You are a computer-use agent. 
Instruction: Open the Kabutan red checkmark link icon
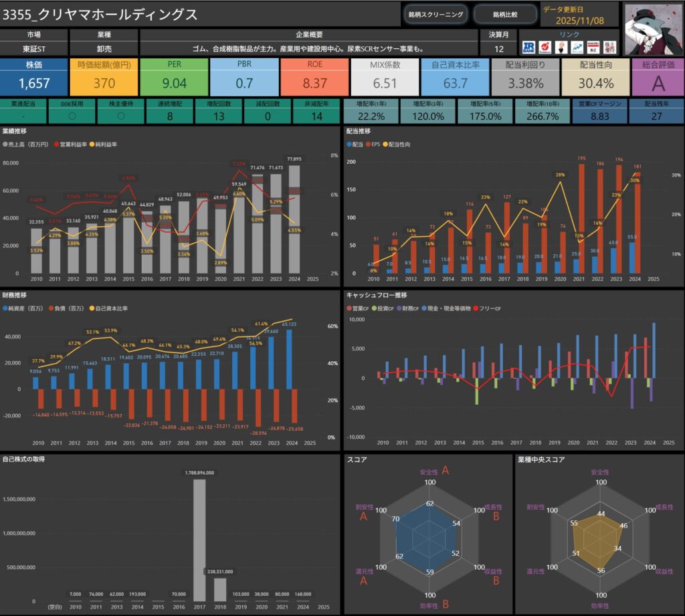(x=545, y=47)
